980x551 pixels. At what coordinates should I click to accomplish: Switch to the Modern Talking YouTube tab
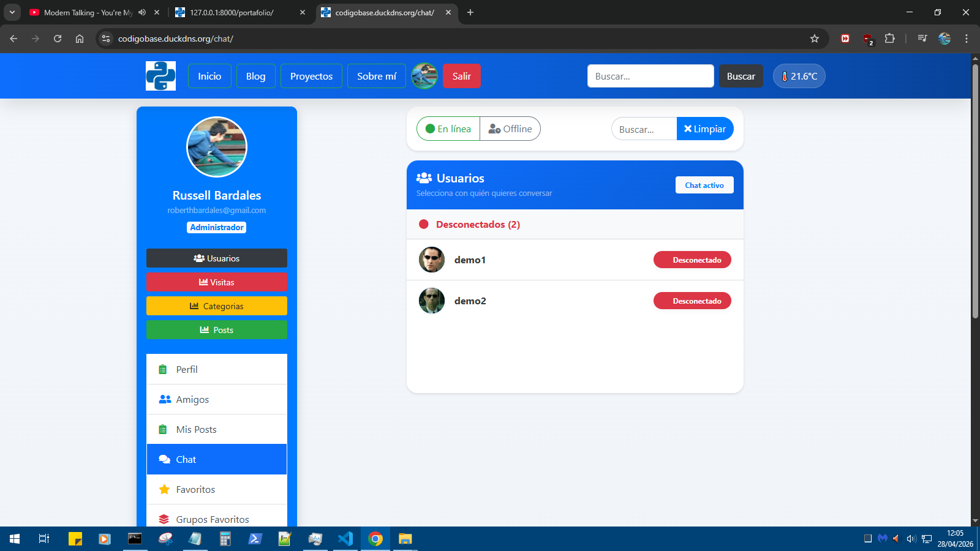[89, 12]
